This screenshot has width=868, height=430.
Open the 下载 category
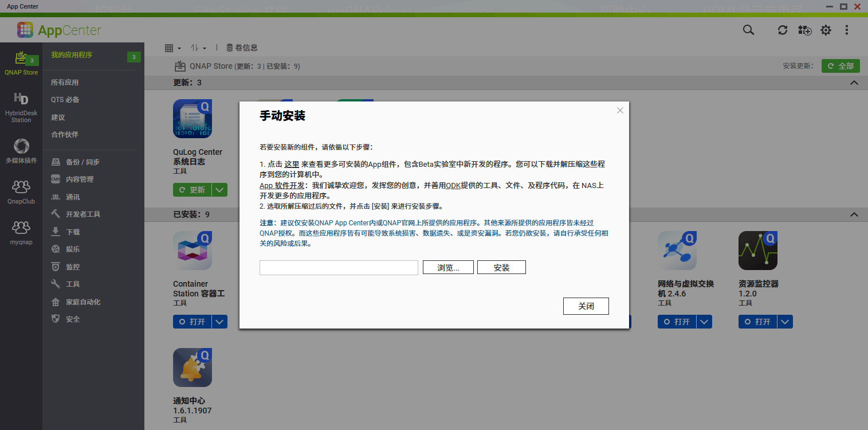pos(65,232)
